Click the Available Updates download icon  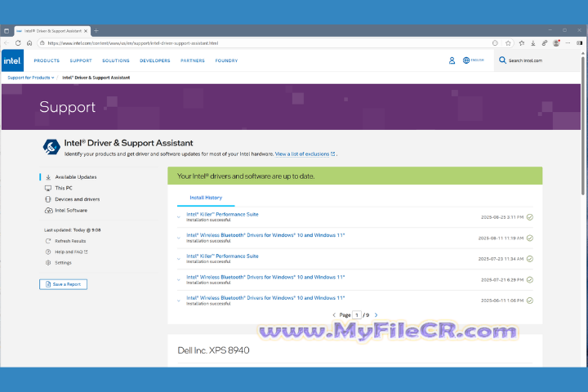pos(48,177)
